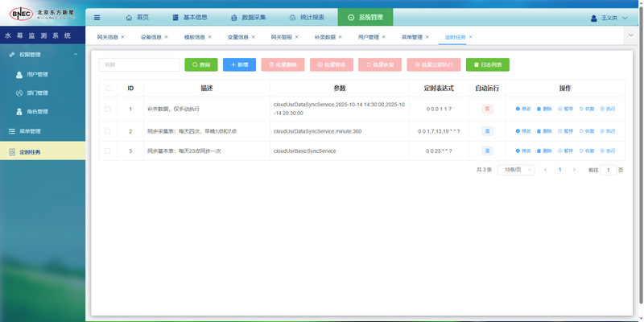
Task: Switch to the 变量信息 tab
Action: click(238, 37)
